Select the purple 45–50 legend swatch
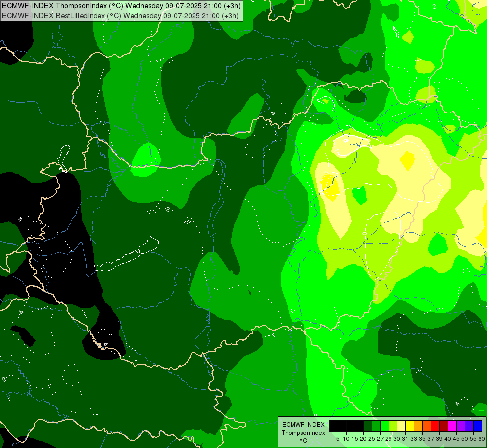 pos(461,426)
